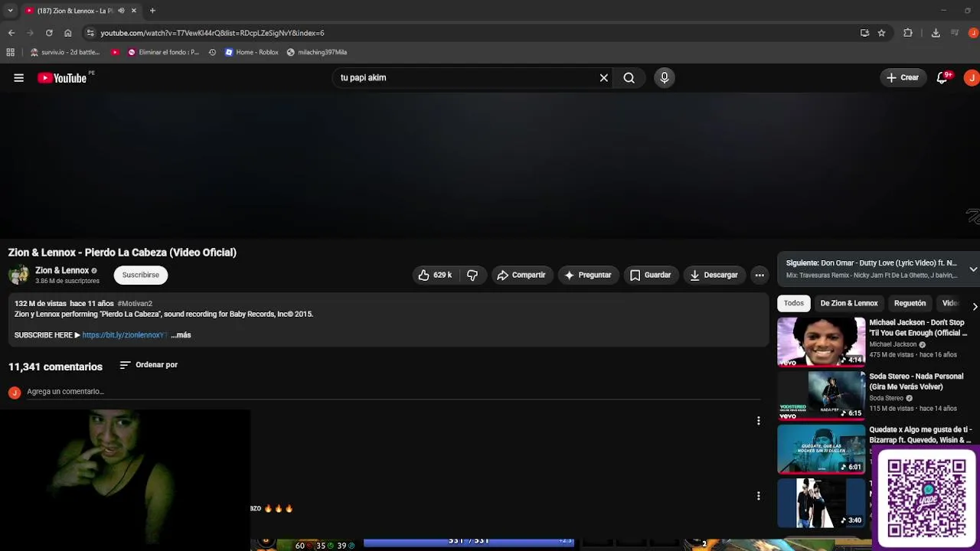Open the Ordenar por sort dropdown
The image size is (980, 551).
click(x=149, y=365)
